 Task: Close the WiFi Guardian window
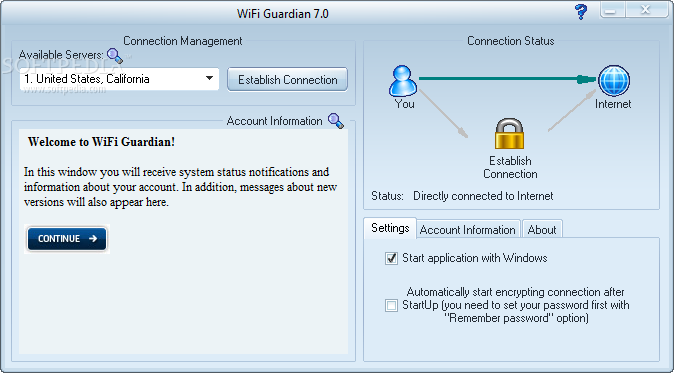(647, 10)
